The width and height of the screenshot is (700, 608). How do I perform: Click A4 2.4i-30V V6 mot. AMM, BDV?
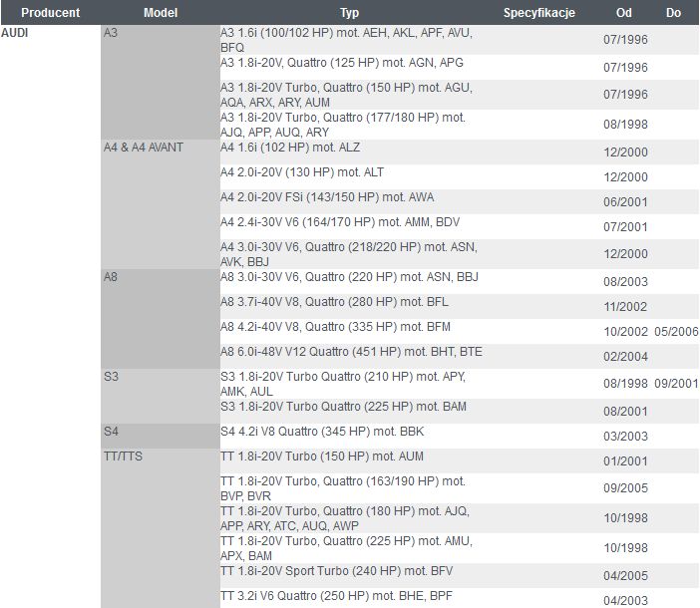(340, 222)
